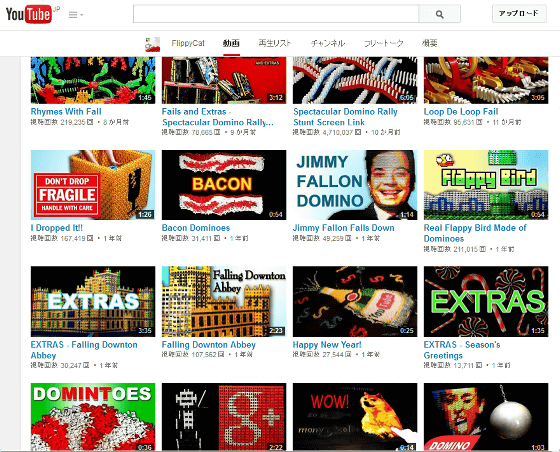Open the Jimmy Fallon Falls Down link
560x452 pixels.
click(344, 228)
